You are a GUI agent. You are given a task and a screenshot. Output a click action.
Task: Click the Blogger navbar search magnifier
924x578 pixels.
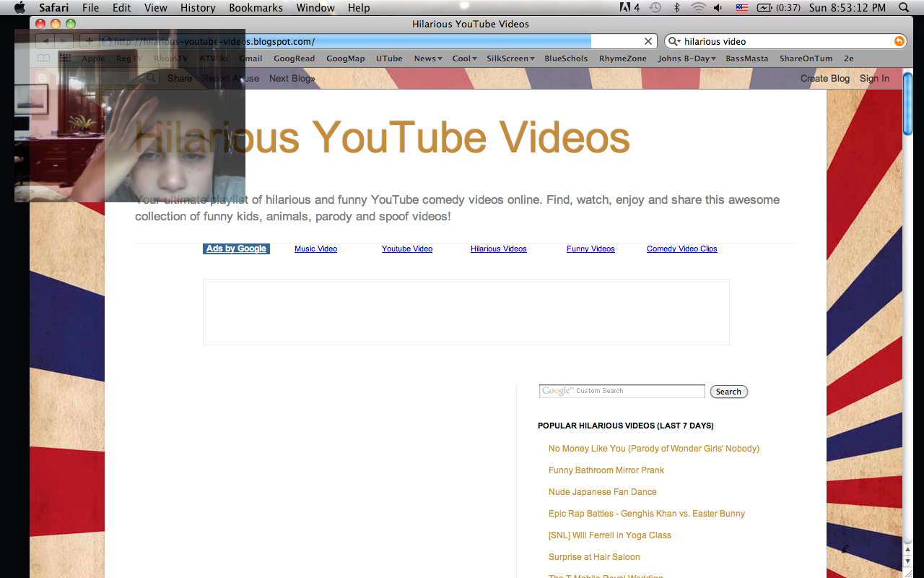tap(151, 78)
